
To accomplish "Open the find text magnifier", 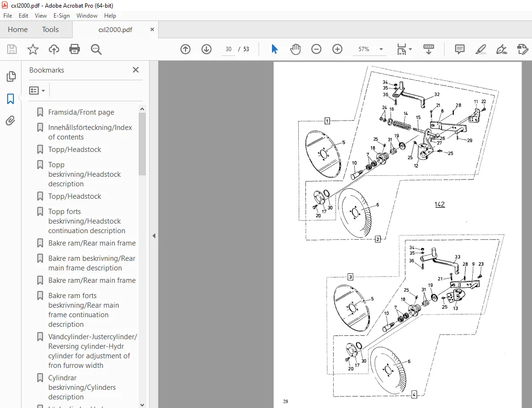I will 96,49.
